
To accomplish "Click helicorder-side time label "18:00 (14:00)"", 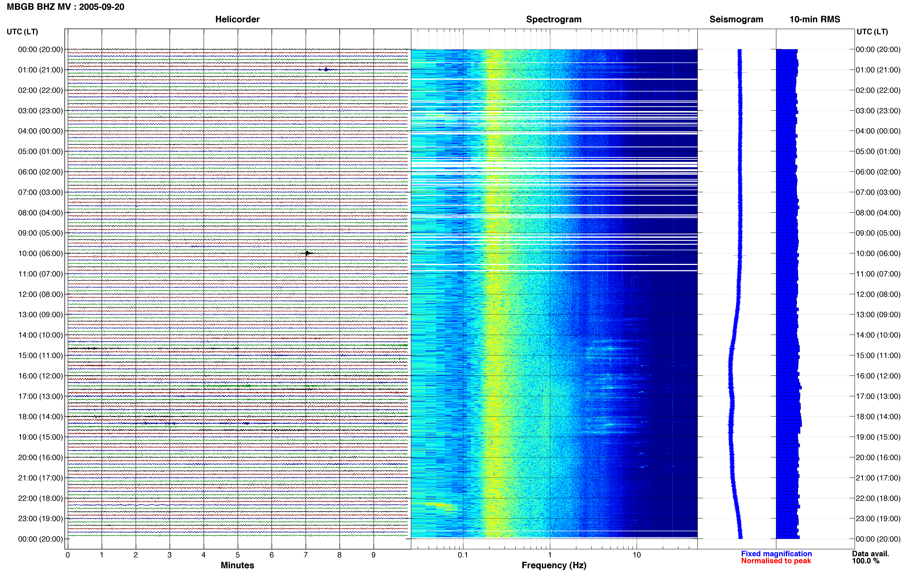I will coord(41,417).
